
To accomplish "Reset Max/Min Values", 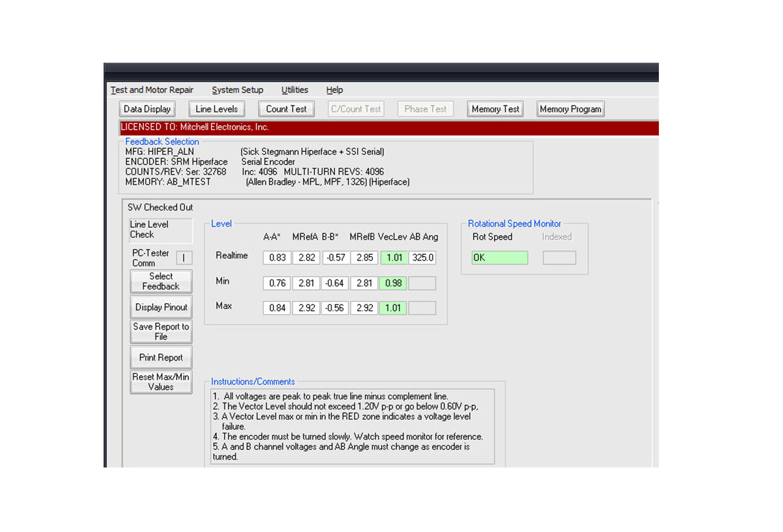I will point(161,382).
